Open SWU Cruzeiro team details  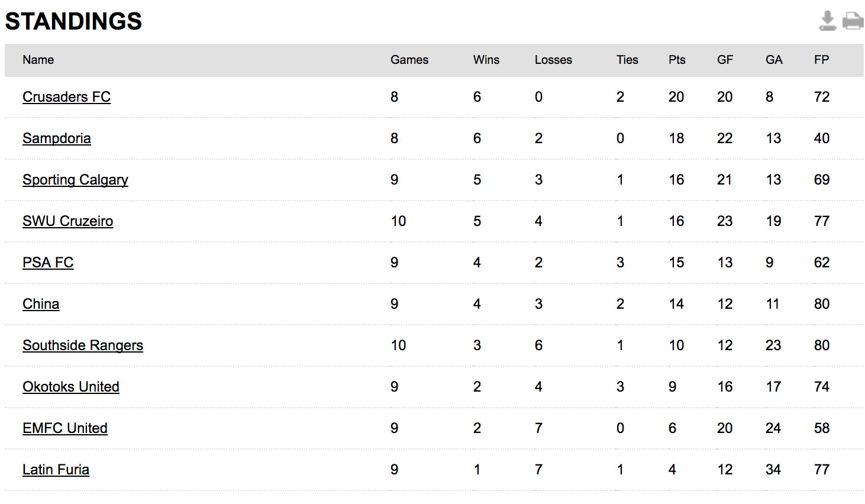pyautogui.click(x=67, y=221)
